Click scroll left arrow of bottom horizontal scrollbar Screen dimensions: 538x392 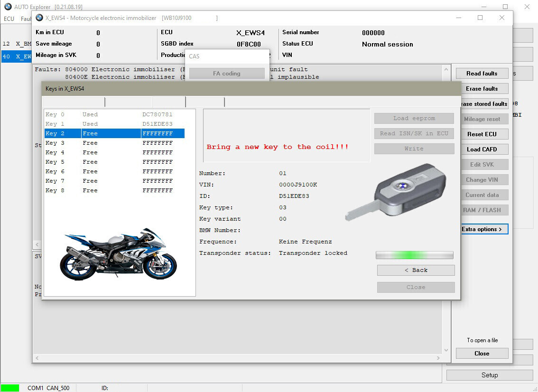[37, 358]
